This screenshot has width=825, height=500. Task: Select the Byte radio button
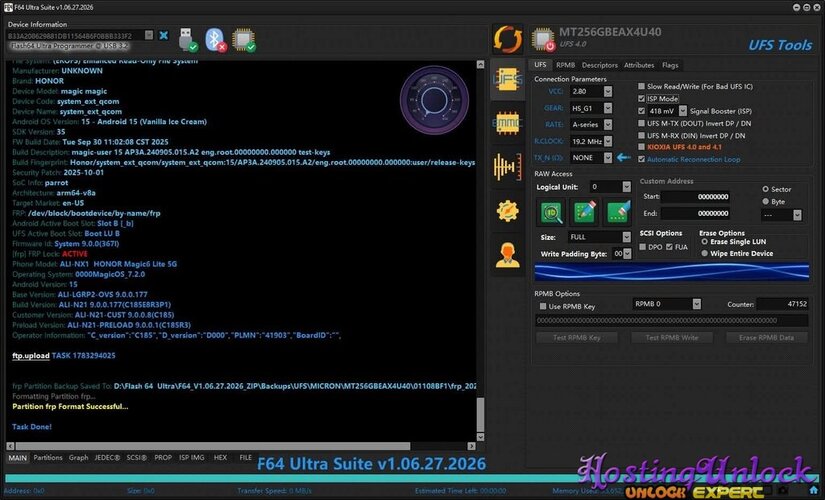766,202
